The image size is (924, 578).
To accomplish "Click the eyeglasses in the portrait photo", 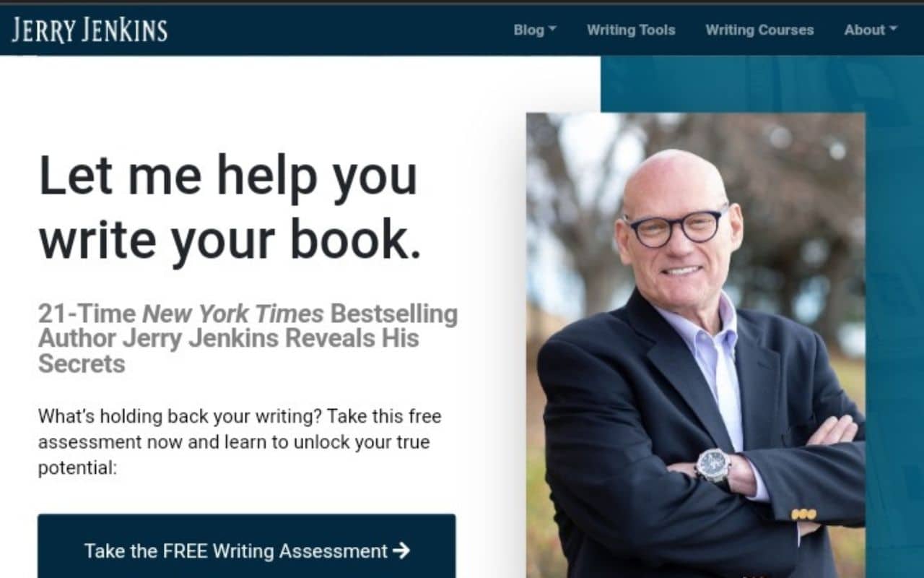I will (676, 227).
